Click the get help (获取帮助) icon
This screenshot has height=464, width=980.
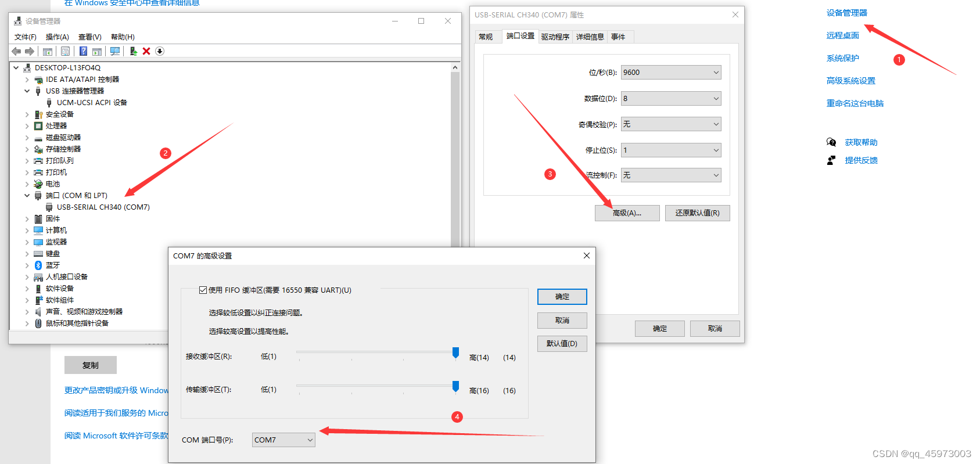pyautogui.click(x=831, y=142)
